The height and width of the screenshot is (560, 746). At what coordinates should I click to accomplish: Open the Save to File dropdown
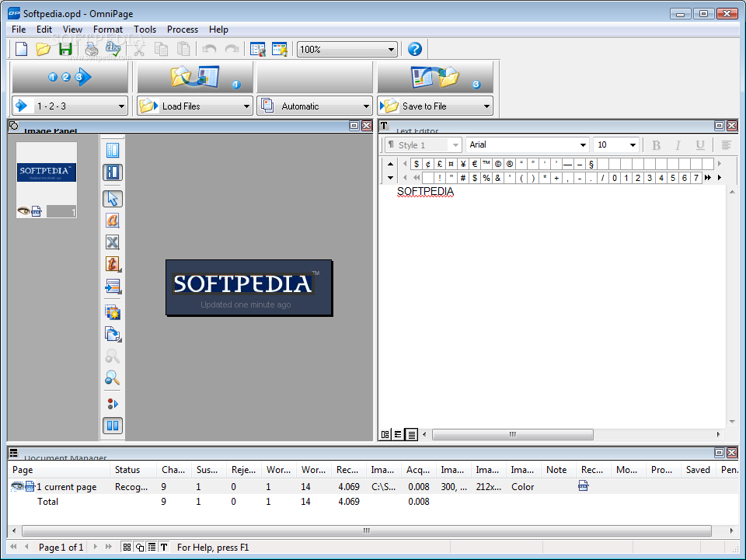pyautogui.click(x=486, y=106)
